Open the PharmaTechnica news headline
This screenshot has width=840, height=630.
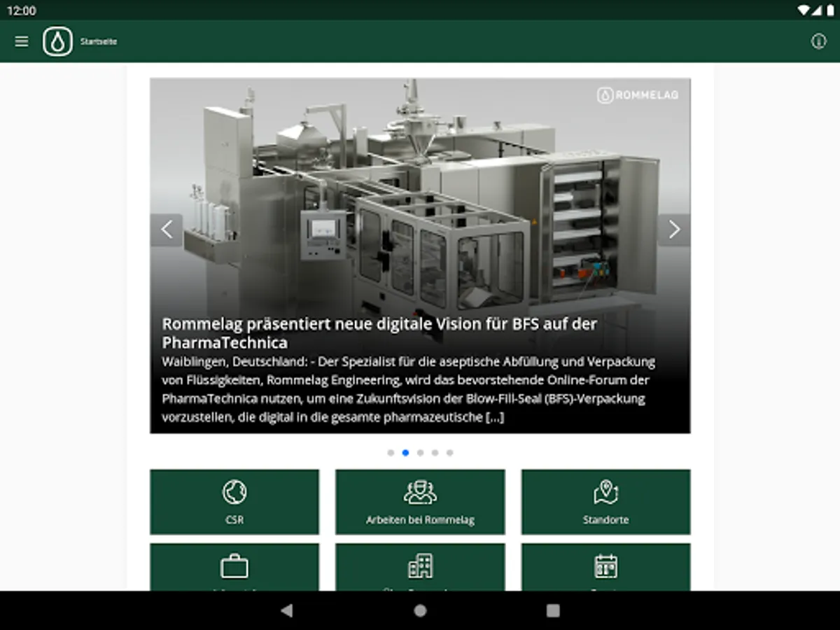(379, 333)
